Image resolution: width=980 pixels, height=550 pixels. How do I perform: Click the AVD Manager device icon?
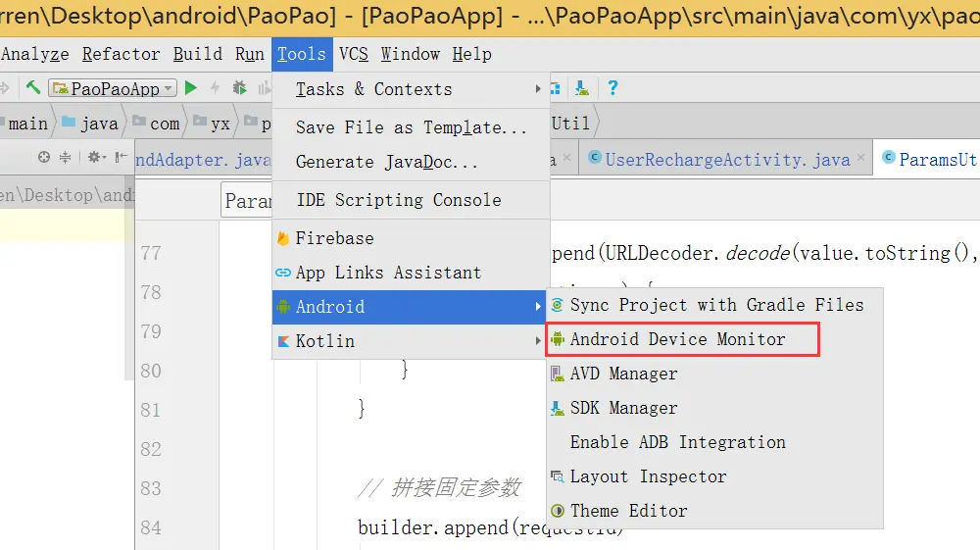click(557, 374)
